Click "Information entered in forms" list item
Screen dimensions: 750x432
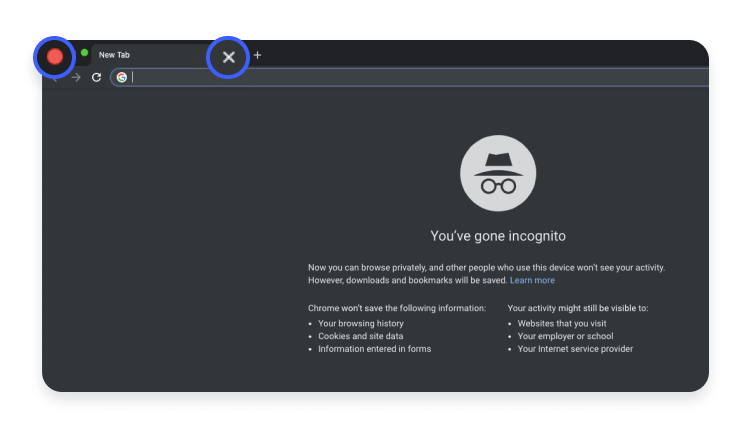[x=375, y=349]
